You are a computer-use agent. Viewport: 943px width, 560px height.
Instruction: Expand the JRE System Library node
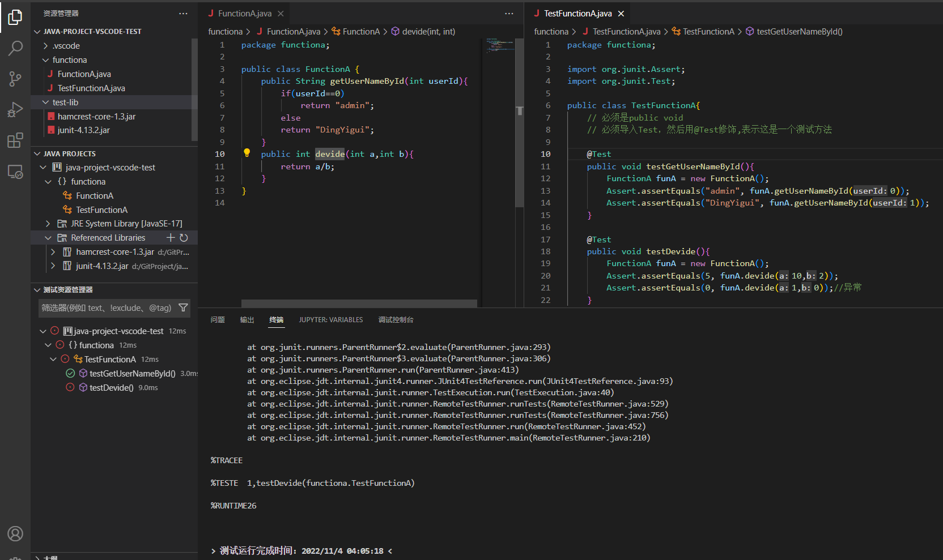48,224
